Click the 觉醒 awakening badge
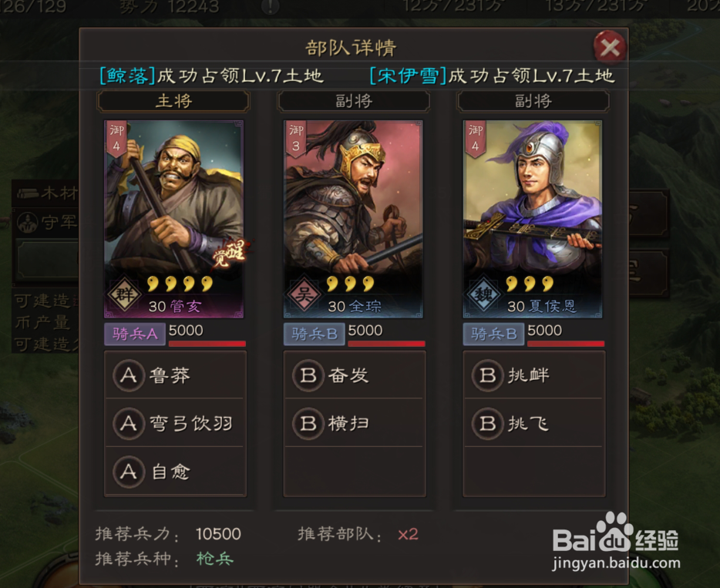The image size is (720, 588). [x=230, y=252]
